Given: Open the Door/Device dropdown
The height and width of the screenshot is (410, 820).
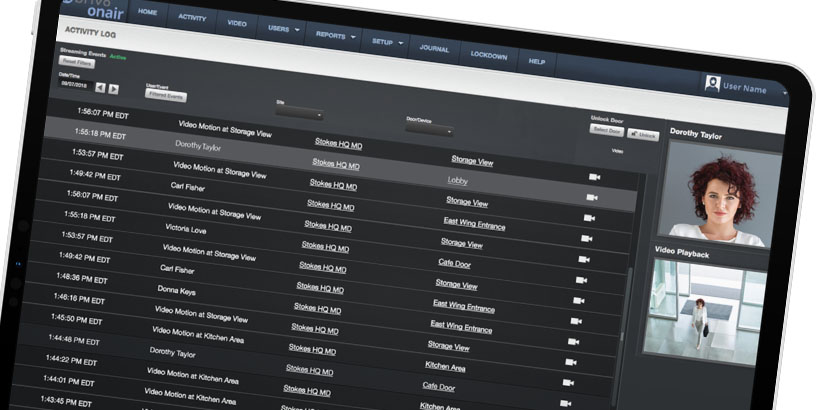Looking at the screenshot, I should pyautogui.click(x=430, y=130).
